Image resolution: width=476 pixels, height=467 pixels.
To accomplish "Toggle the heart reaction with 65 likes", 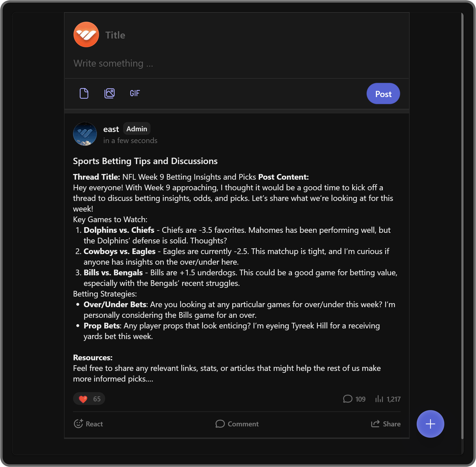I will pos(89,399).
